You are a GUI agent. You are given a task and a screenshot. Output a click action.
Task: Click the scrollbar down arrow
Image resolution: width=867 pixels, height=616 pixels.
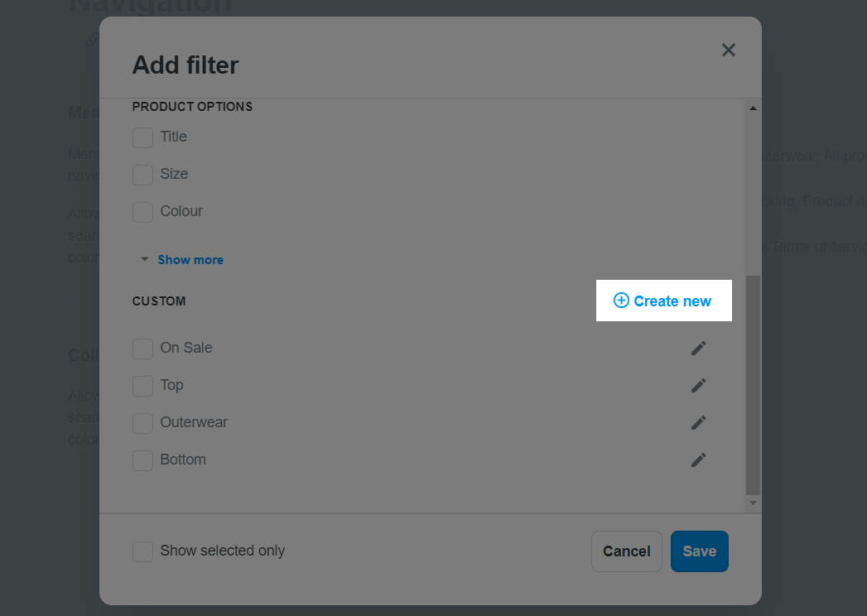click(x=753, y=503)
